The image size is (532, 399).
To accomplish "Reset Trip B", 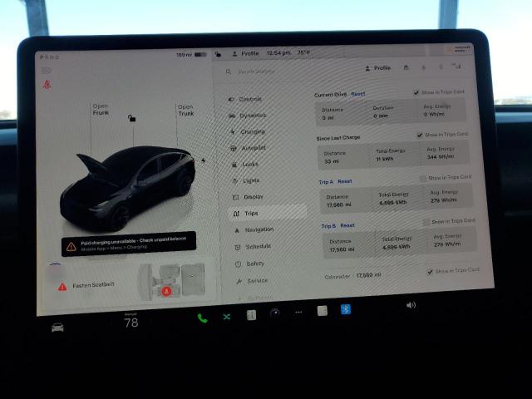I will 347,225.
